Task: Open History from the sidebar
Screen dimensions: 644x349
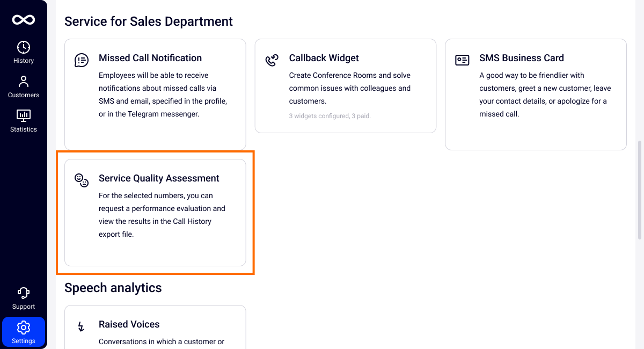Action: coord(24,52)
